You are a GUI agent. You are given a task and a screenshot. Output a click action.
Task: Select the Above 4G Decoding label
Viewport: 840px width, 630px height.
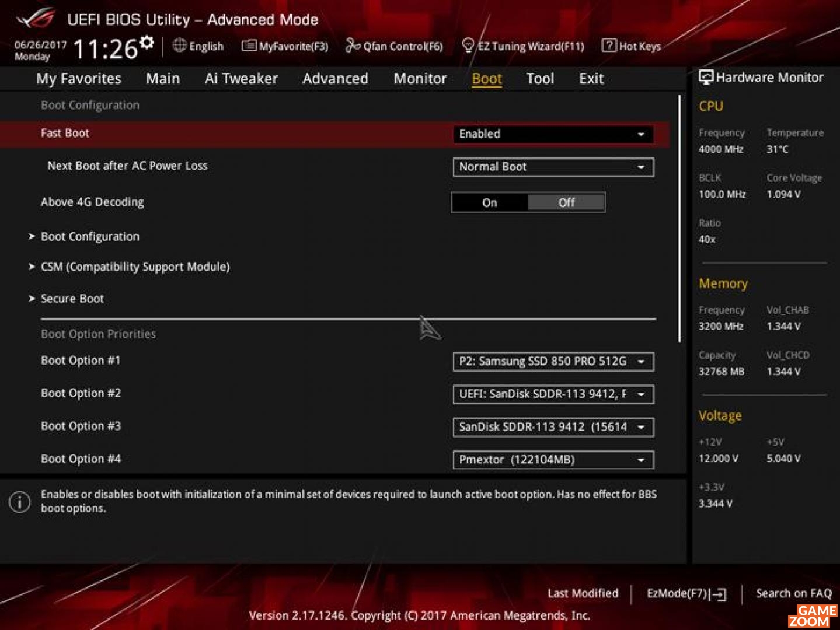(92, 202)
